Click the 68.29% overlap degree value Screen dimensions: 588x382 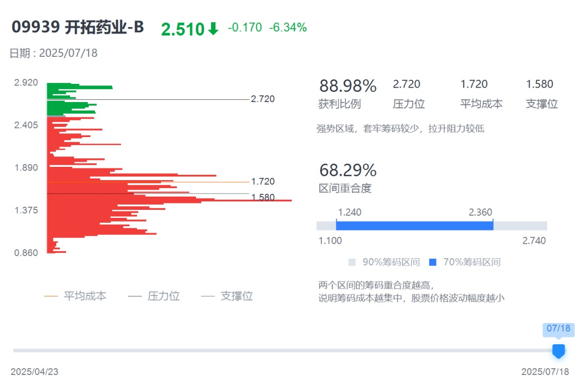click(x=347, y=170)
